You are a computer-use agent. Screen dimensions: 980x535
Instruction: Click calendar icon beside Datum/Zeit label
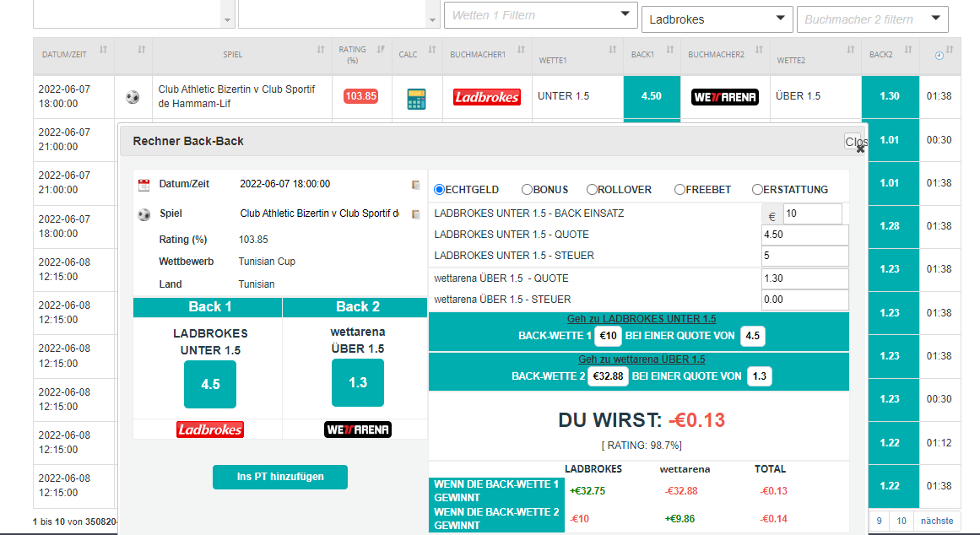[143, 184]
